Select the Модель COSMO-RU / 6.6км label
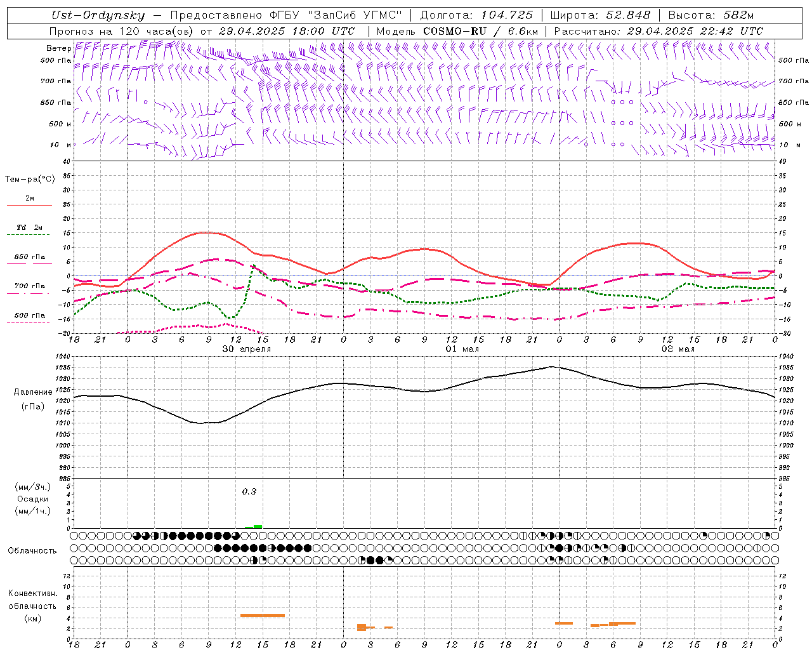 tap(457, 31)
